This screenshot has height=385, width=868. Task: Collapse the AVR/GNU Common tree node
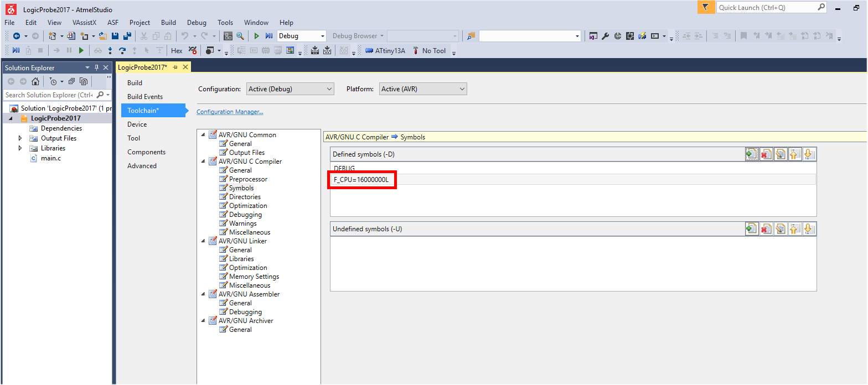(x=203, y=134)
